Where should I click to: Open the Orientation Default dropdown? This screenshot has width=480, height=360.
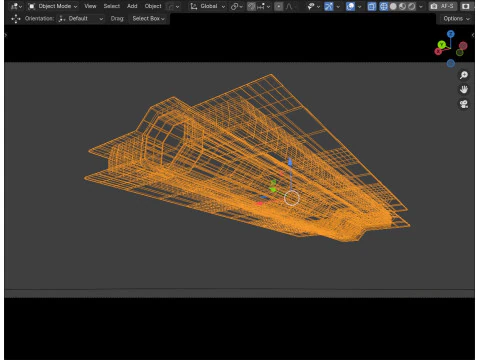(x=80, y=19)
